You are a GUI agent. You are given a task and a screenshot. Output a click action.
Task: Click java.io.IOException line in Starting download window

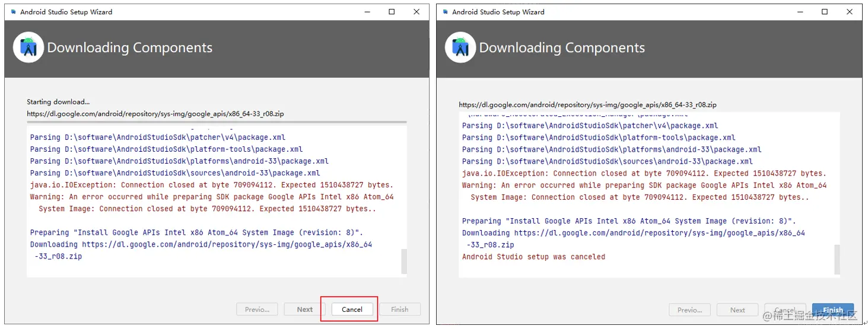(x=212, y=184)
